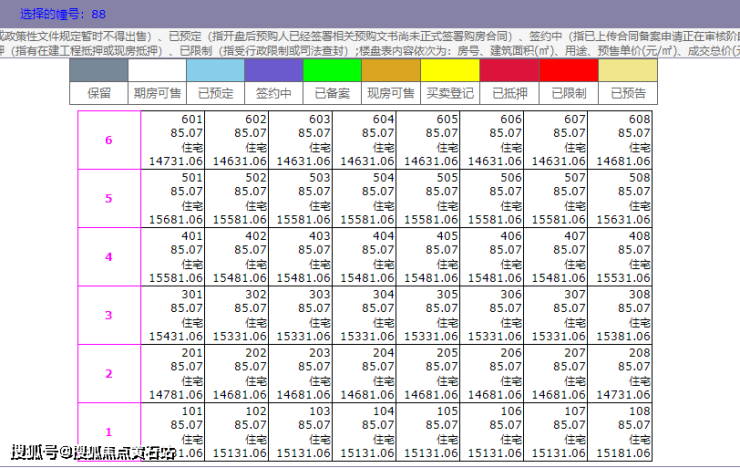Click unit 401 cell priced 15581.06
Screen dimensions: 740x468
[x=174, y=257]
